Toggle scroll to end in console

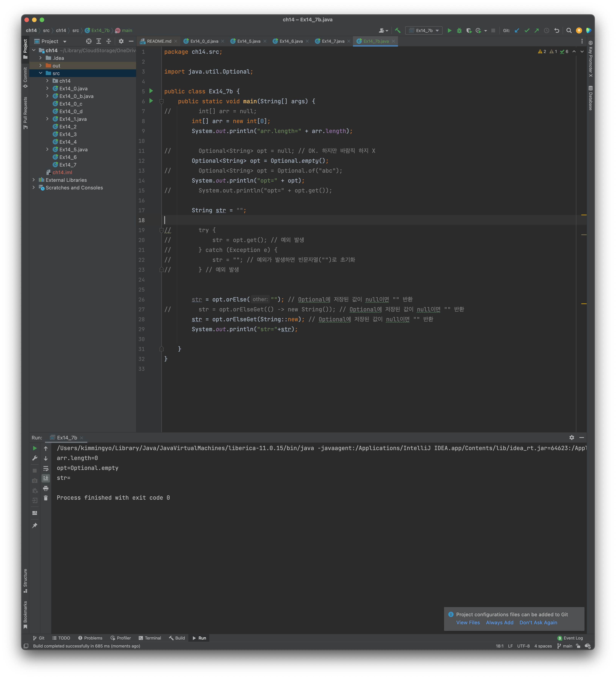click(x=46, y=478)
